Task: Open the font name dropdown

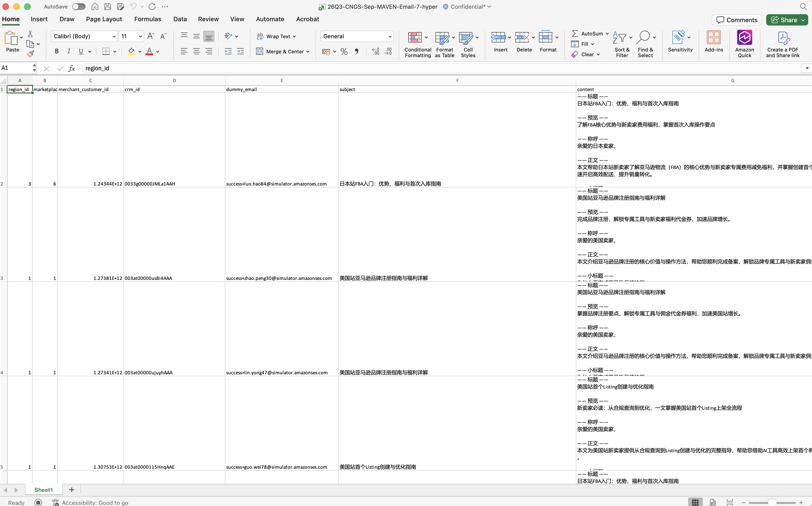Action: (114, 36)
